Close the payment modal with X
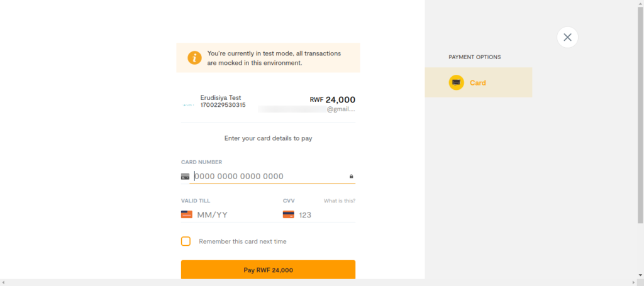 click(567, 37)
